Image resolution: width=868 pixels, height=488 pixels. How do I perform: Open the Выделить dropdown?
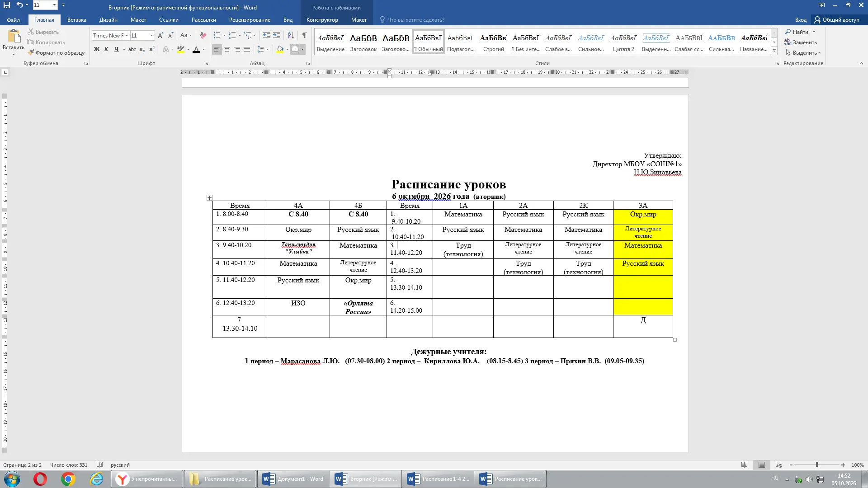[803, 53]
